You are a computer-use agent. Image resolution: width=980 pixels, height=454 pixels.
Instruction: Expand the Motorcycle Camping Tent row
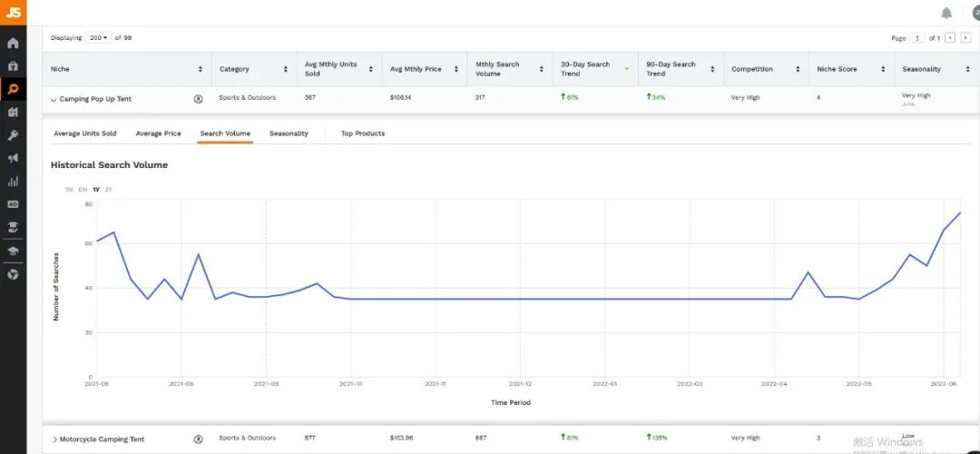pos(55,439)
